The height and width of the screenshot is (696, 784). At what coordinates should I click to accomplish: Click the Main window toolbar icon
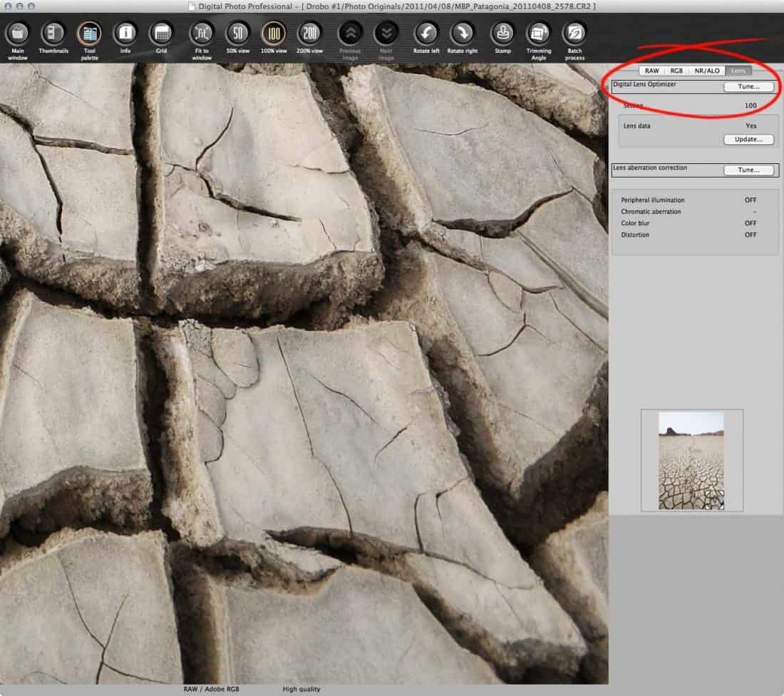point(18,34)
